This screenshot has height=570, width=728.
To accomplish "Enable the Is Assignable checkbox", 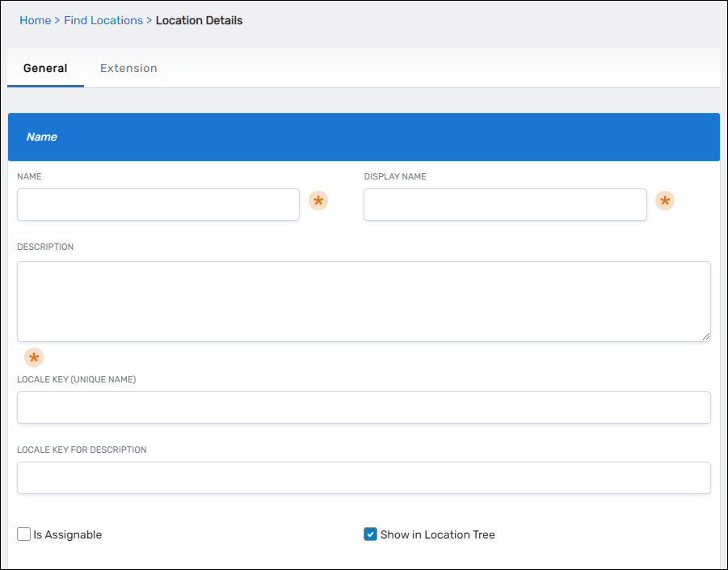I will point(24,534).
